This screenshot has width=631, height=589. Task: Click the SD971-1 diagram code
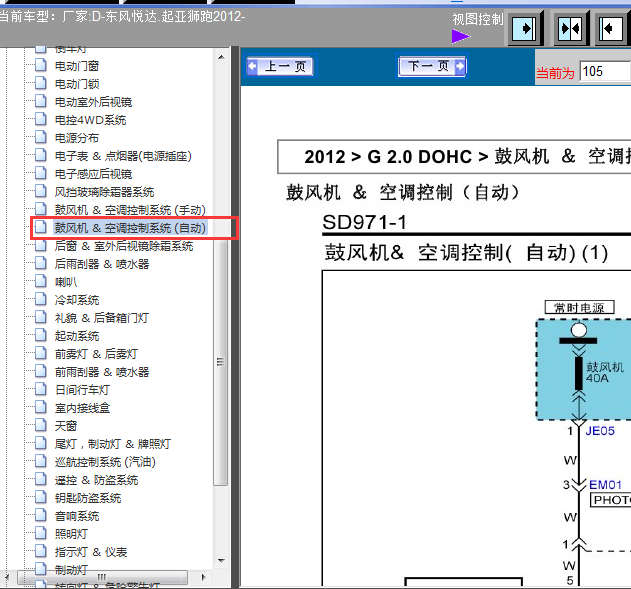365,222
